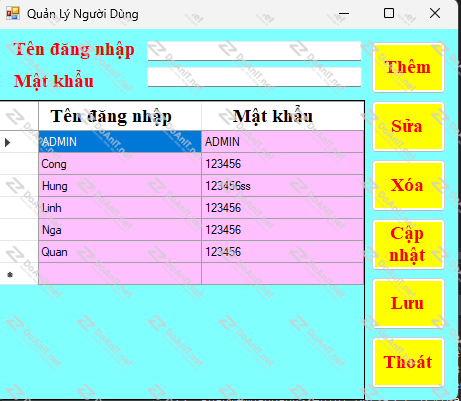Focus the Tên đăng nhập text field

[x=254, y=51]
